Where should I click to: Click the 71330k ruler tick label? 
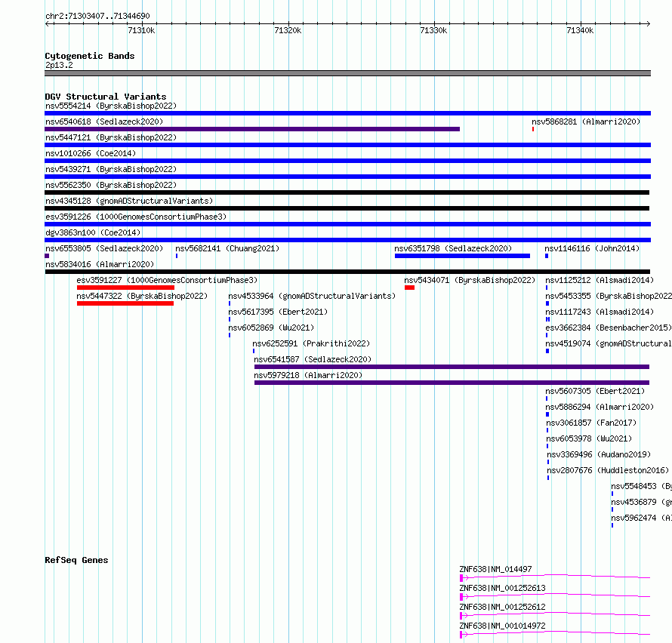click(x=433, y=30)
